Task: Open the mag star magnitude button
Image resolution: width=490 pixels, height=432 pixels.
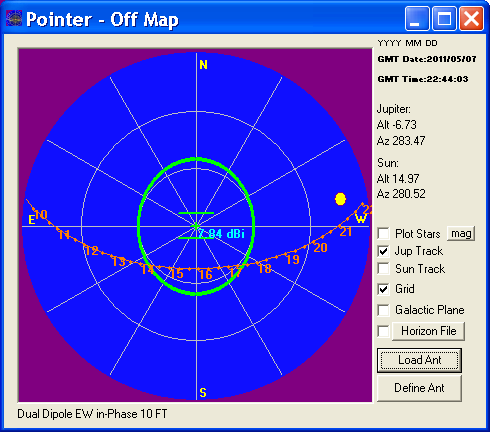Action: coord(461,233)
